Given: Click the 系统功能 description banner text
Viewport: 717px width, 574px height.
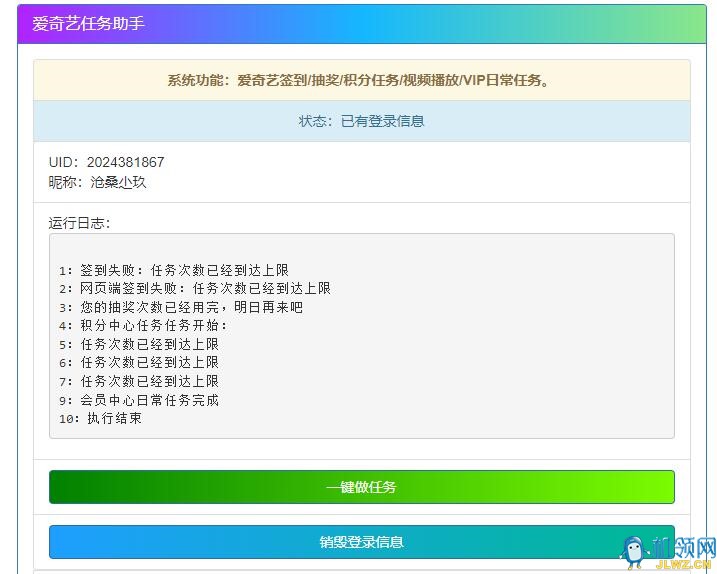Looking at the screenshot, I should [x=358, y=80].
